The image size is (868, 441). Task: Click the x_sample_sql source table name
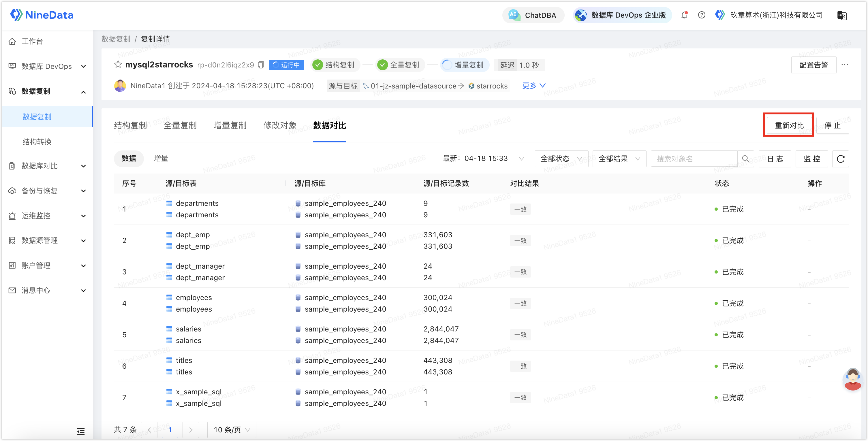click(x=198, y=392)
